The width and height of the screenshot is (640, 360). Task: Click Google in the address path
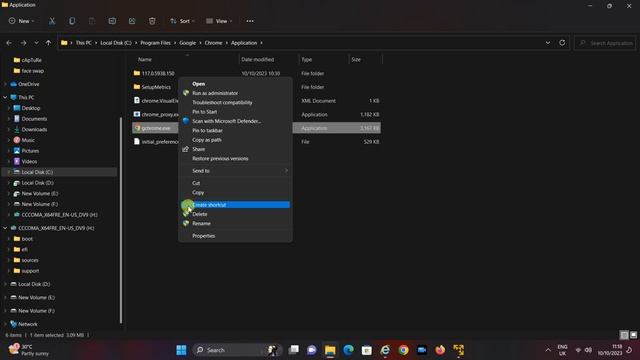tap(187, 43)
